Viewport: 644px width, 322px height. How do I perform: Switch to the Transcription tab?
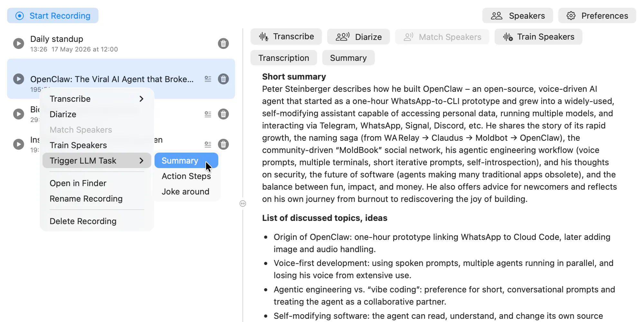(284, 58)
